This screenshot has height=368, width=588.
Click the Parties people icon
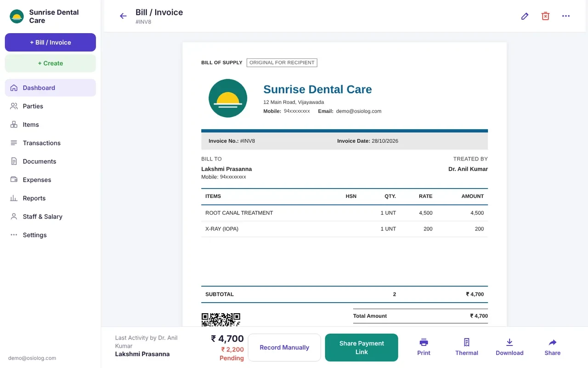(14, 106)
